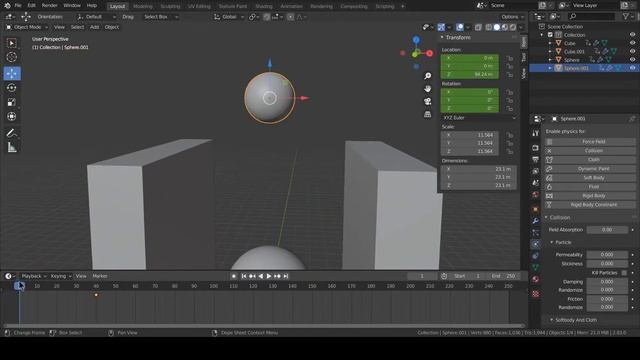Click the zoom view magnifier icon
This screenshot has height=360, width=640.
tap(427, 76)
